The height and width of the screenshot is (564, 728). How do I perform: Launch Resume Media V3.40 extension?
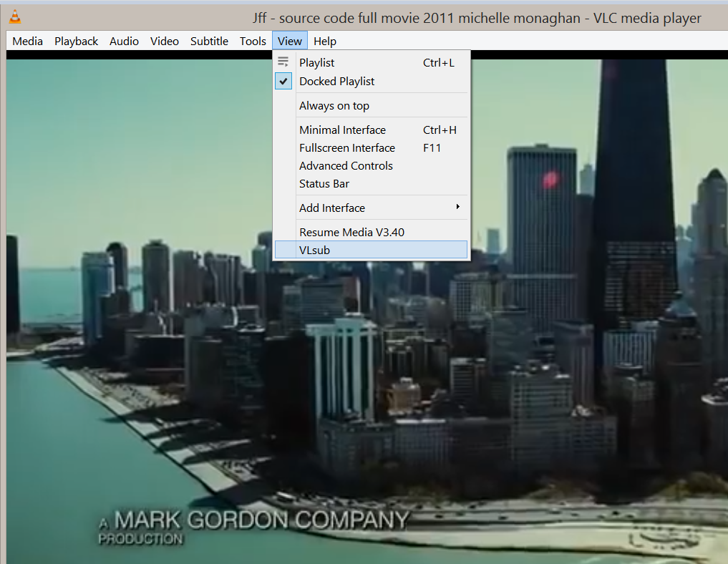pos(371,232)
